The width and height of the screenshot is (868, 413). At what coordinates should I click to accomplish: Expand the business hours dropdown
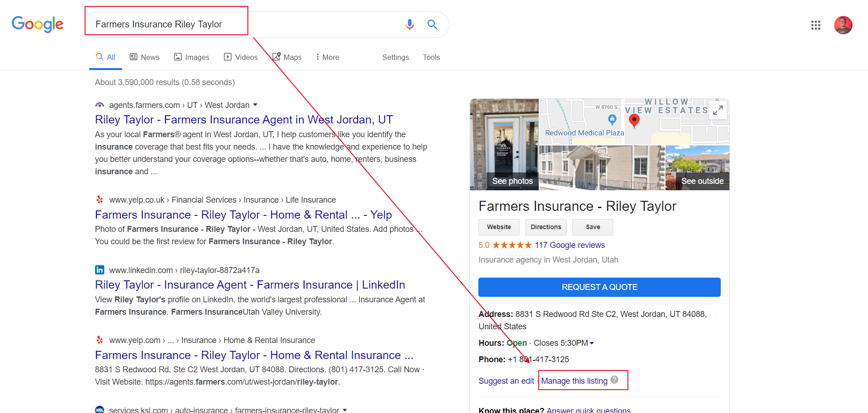tap(592, 343)
